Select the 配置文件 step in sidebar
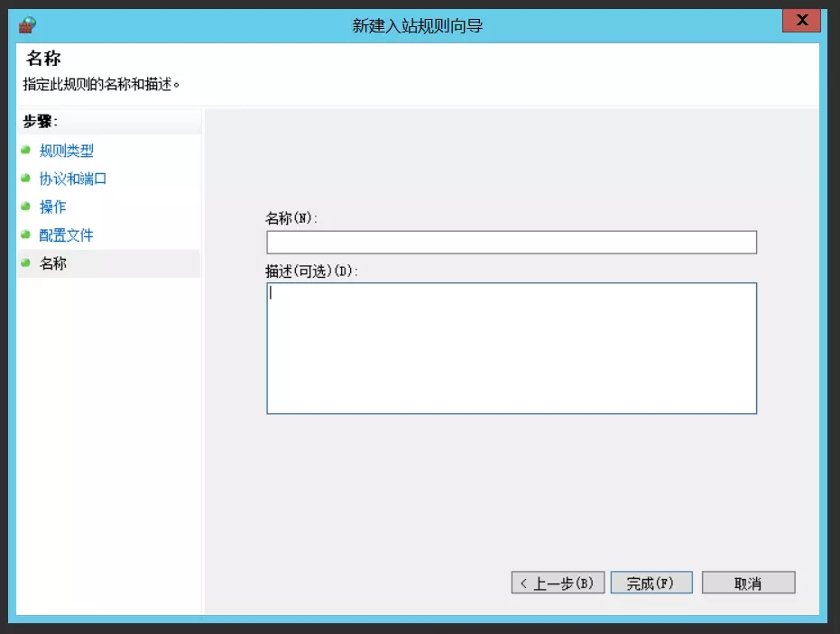 tap(66, 235)
